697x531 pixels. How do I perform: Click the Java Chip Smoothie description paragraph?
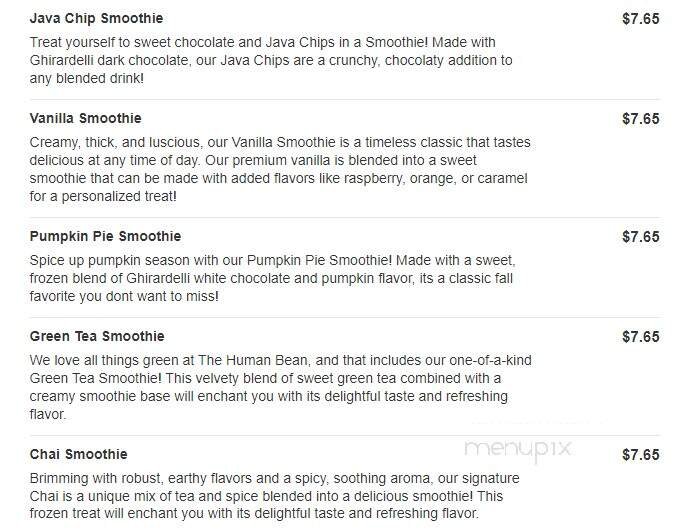[x=270, y=61]
